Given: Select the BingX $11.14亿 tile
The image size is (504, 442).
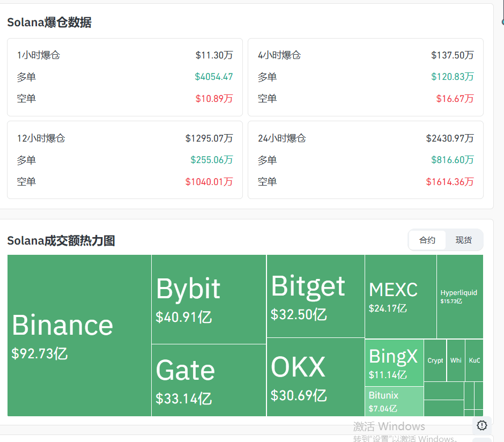Looking at the screenshot, I should (x=395, y=363).
